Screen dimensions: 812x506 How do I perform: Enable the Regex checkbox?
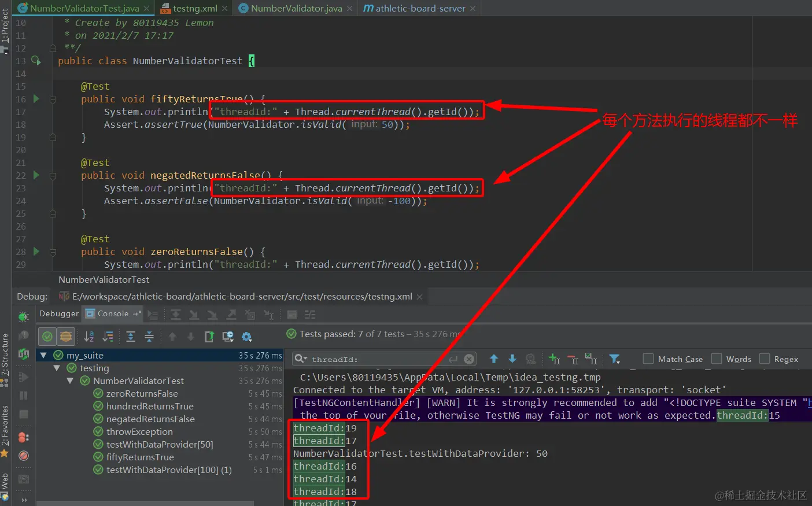(x=765, y=359)
